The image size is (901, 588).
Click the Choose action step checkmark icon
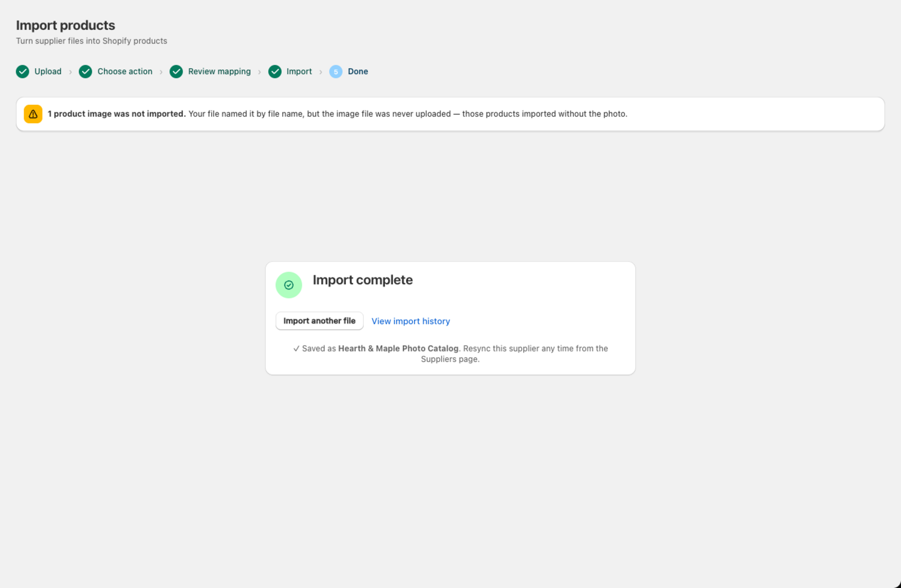click(x=86, y=72)
